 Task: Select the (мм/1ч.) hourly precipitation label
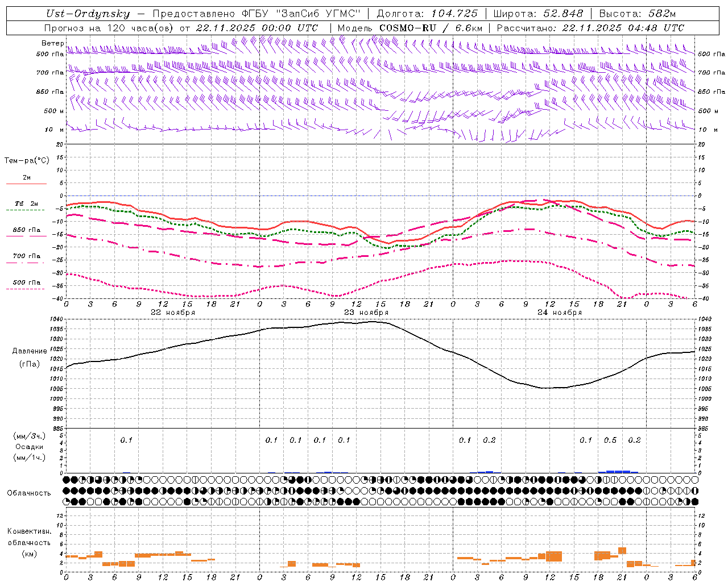pos(30,458)
